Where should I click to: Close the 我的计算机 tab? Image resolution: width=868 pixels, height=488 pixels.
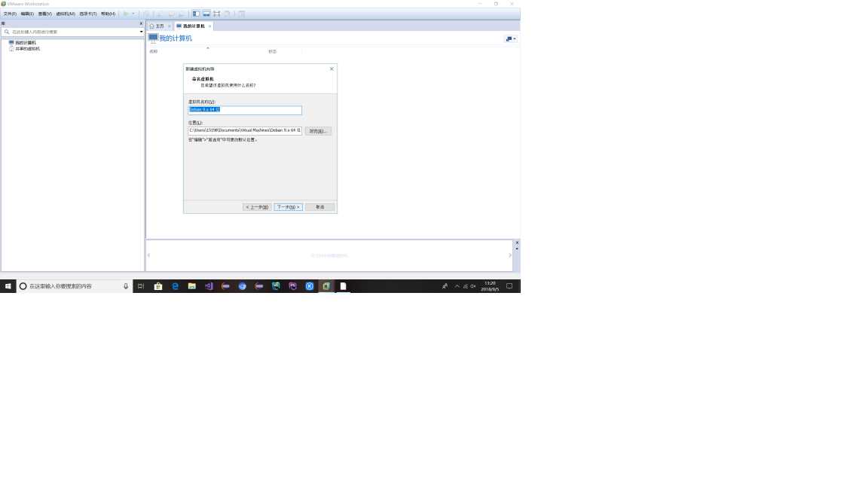tap(209, 26)
